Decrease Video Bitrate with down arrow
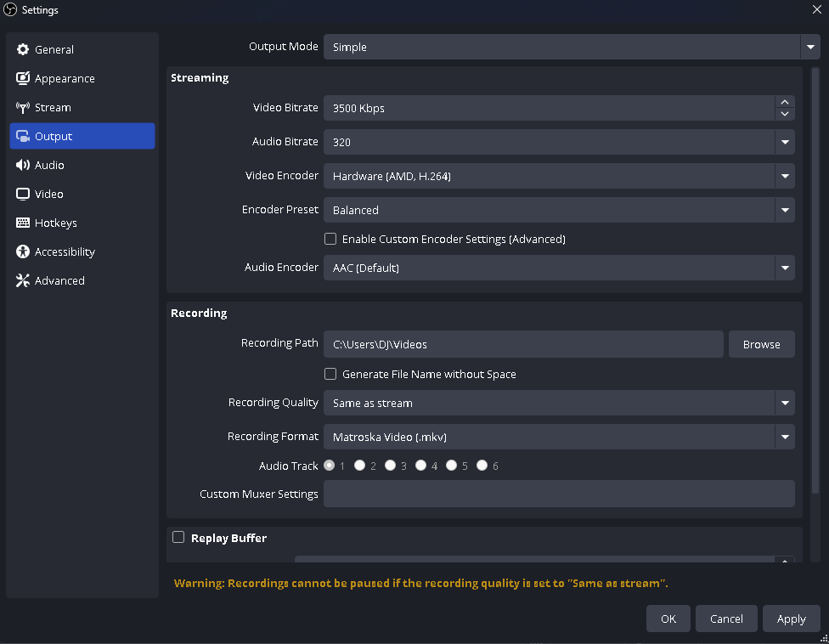The image size is (829, 644). [785, 114]
